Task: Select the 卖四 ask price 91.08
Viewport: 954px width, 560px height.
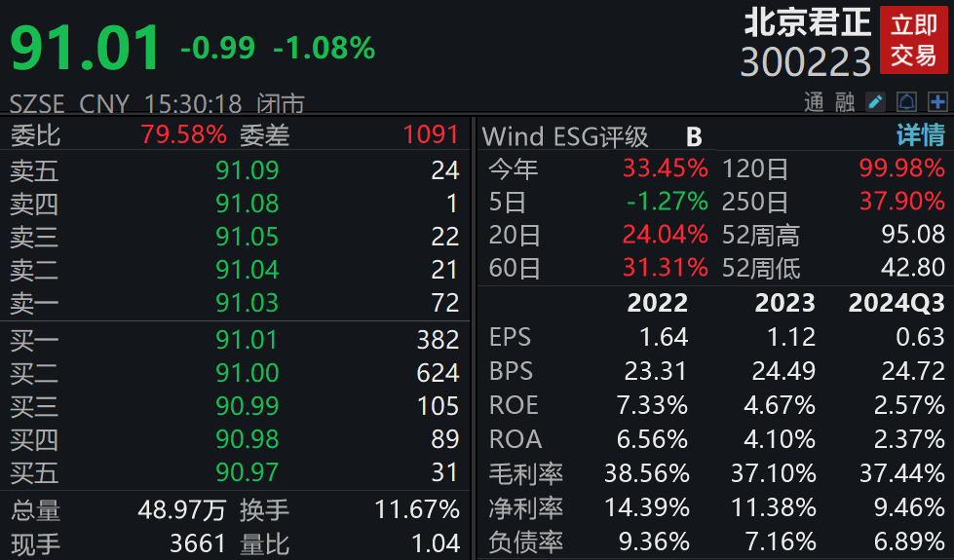Action: coord(247,204)
